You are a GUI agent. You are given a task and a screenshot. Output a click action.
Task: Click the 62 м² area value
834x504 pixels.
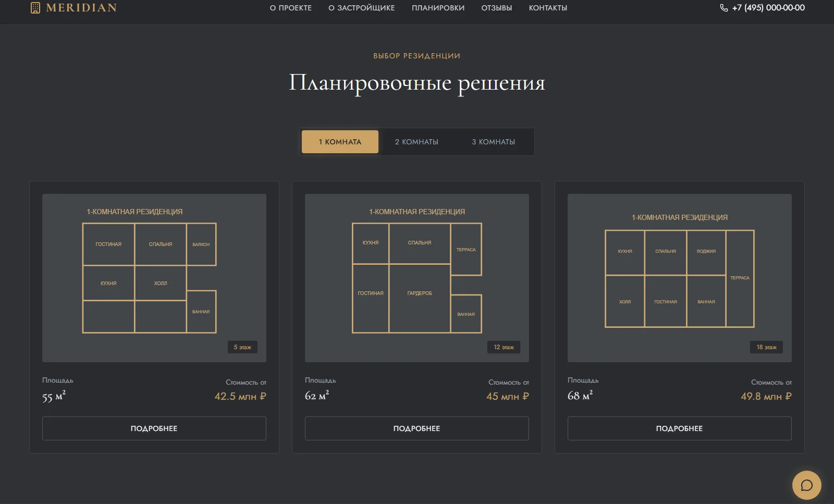(317, 396)
